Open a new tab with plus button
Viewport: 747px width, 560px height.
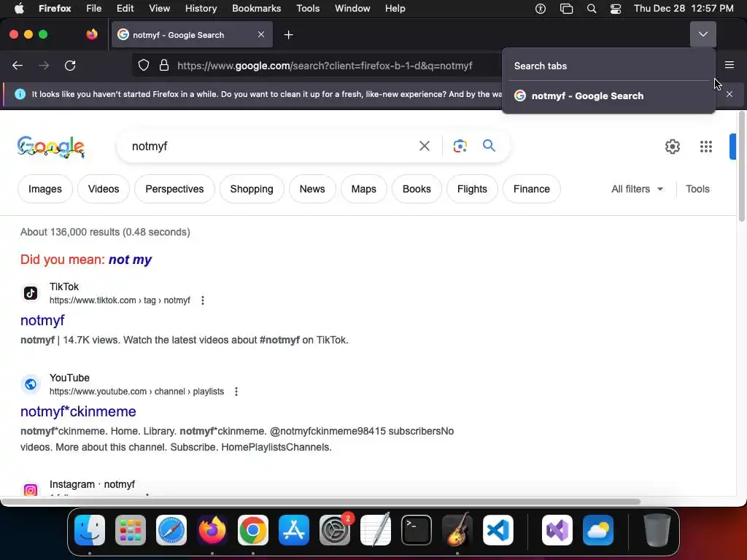288,35
